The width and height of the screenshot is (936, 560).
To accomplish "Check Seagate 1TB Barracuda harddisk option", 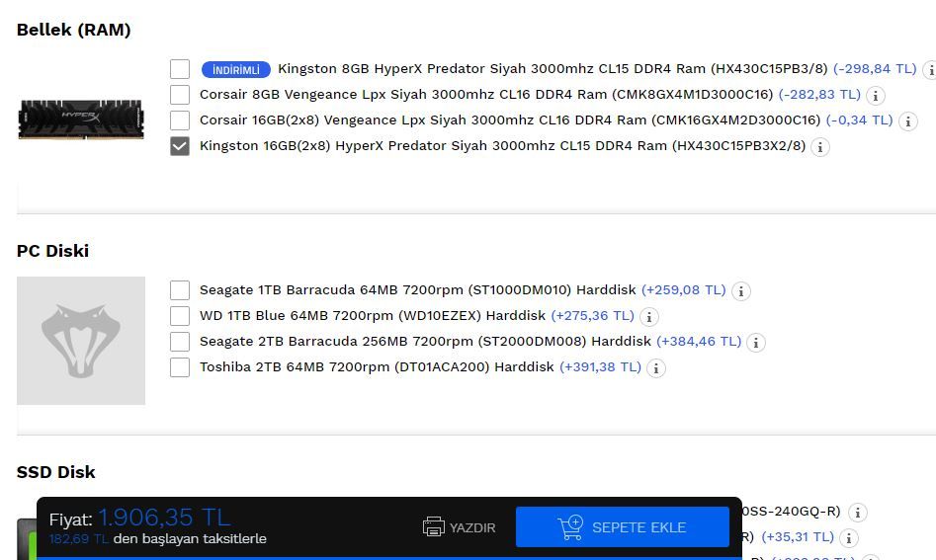I will 180,290.
